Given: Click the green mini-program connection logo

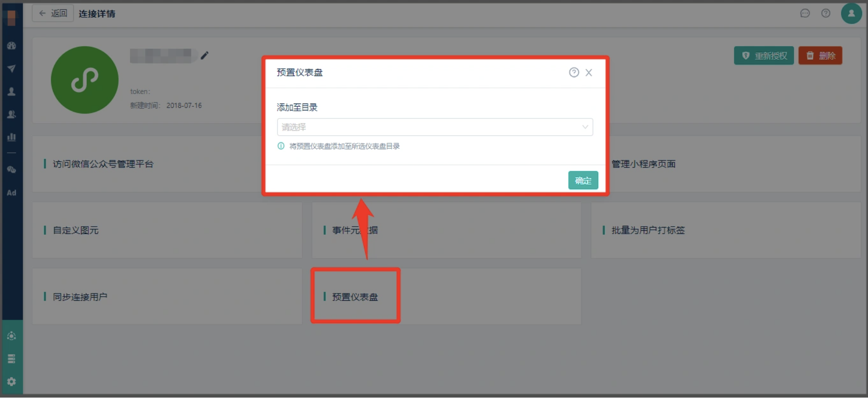Looking at the screenshot, I should (85, 80).
